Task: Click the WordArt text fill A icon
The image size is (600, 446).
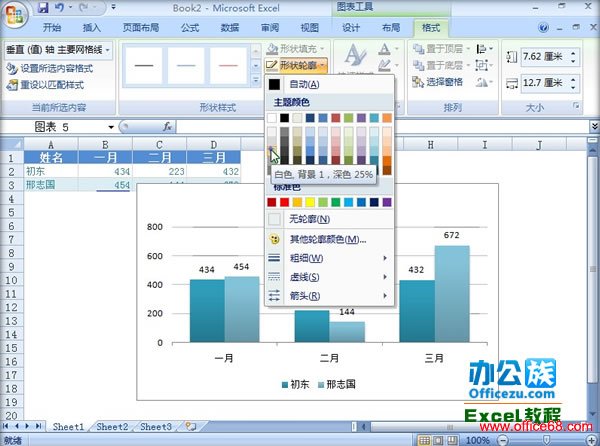Action: point(385,49)
